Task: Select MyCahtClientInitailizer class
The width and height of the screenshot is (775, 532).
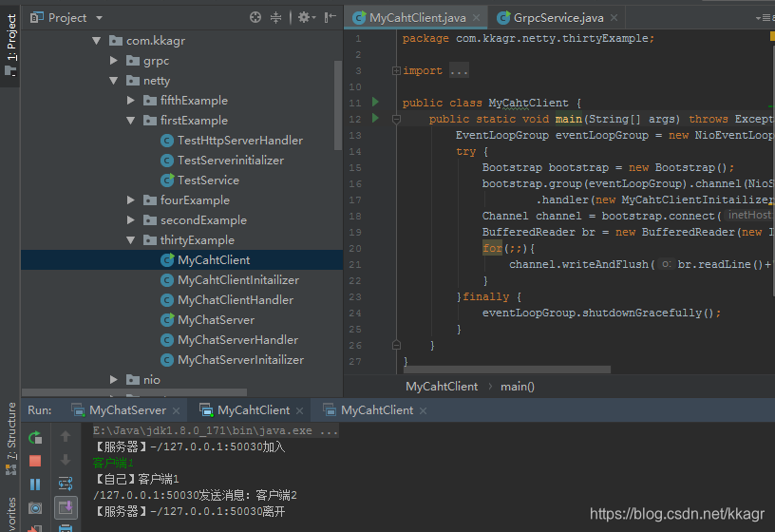Action: [230, 280]
